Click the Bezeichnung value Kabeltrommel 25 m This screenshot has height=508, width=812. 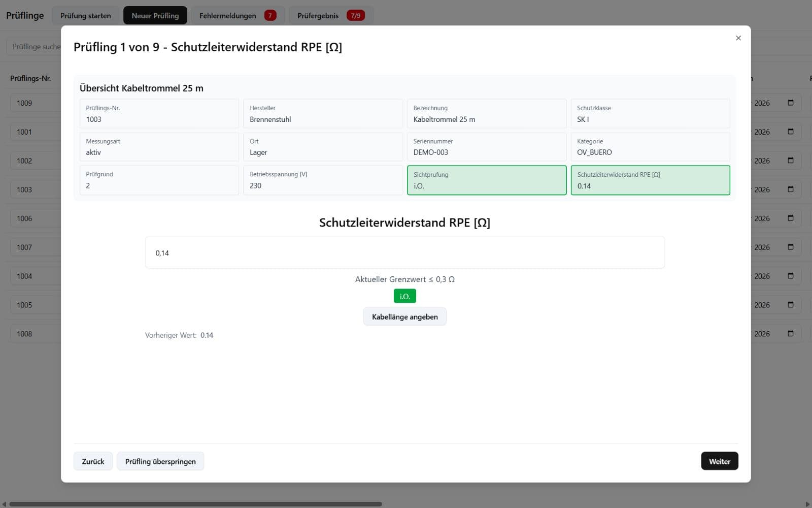444,119
